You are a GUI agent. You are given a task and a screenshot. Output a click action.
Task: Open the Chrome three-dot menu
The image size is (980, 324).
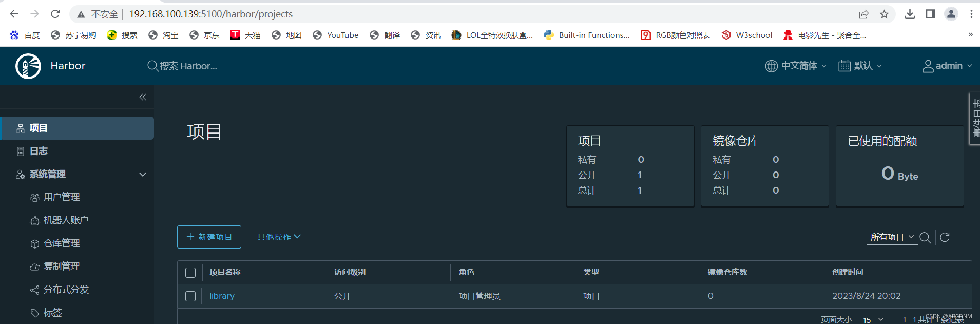[971, 14]
